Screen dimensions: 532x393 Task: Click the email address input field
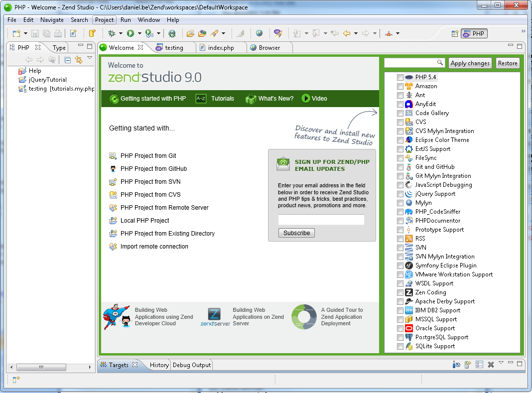coord(321,220)
